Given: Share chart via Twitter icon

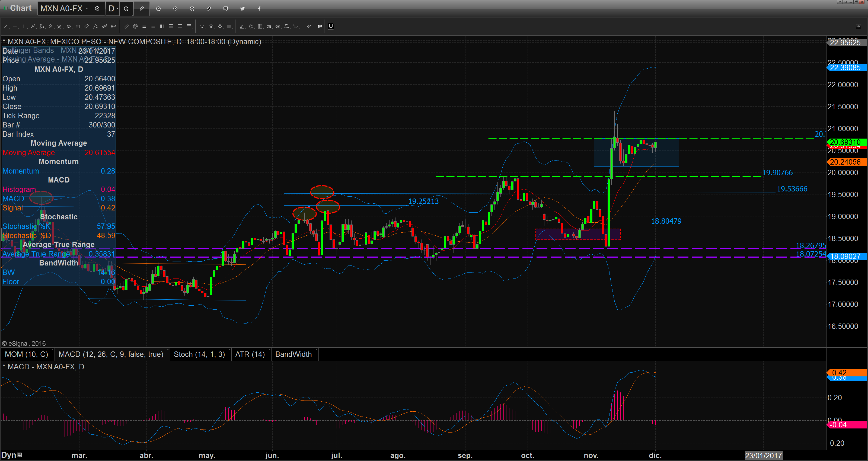Looking at the screenshot, I should tap(242, 8).
